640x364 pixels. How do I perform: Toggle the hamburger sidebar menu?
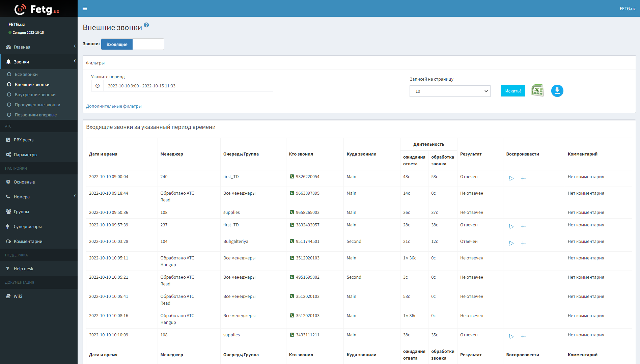85,8
